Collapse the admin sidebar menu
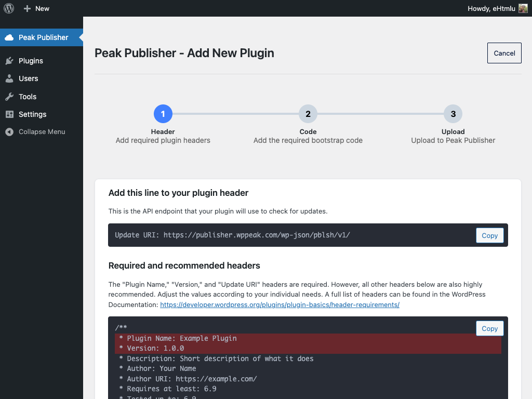Screen dimensions: 532x399 point(42,132)
